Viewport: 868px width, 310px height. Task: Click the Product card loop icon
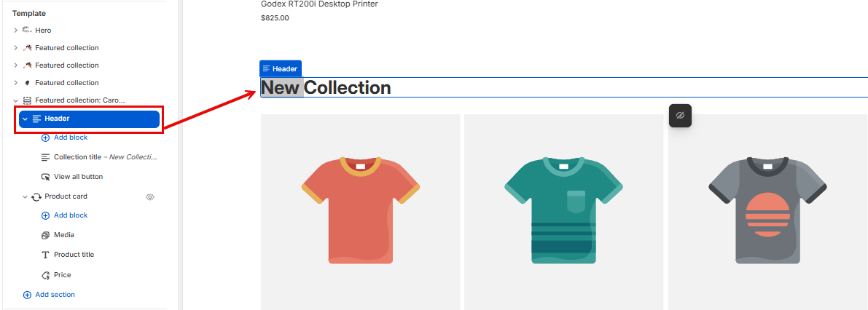pos(36,196)
